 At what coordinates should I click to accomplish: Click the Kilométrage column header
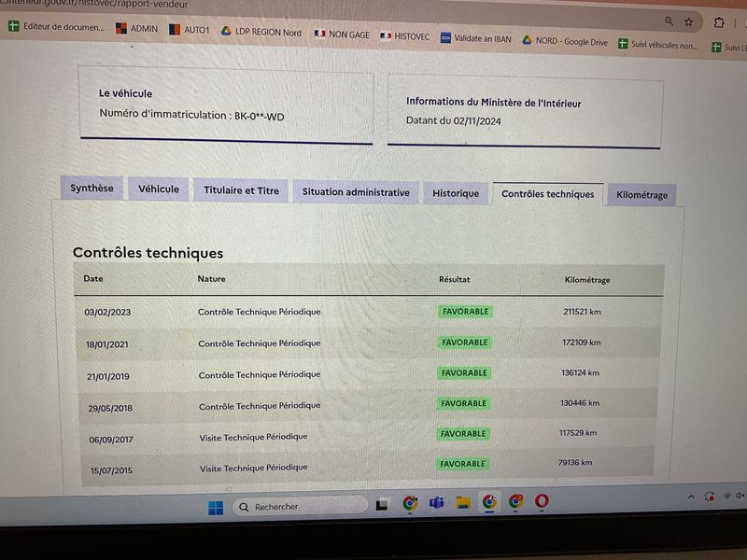click(x=587, y=279)
